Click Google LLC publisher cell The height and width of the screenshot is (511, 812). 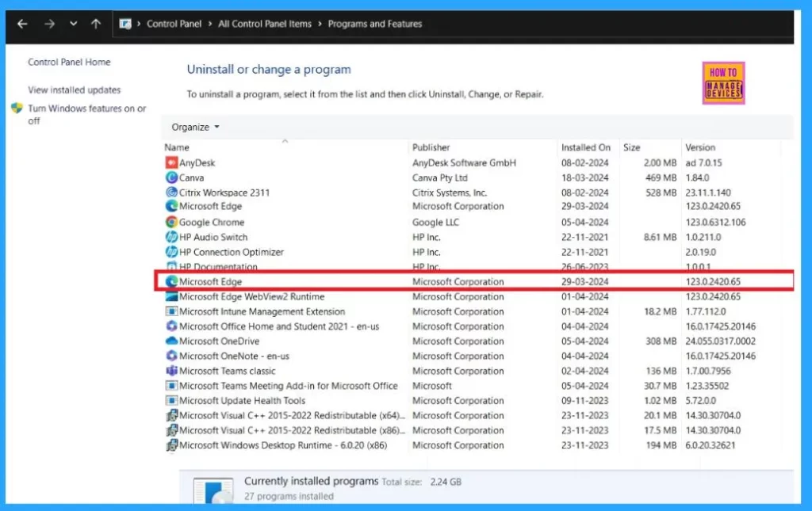(x=435, y=222)
